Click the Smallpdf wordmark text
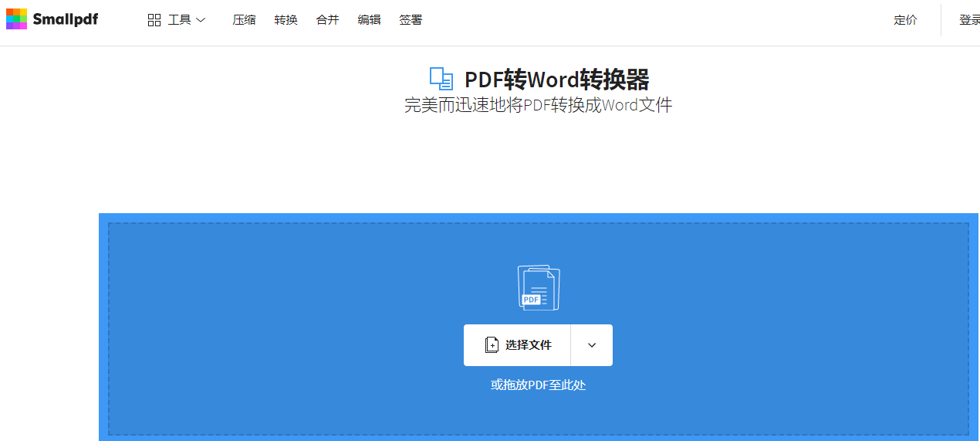980x441 pixels. pos(66,19)
